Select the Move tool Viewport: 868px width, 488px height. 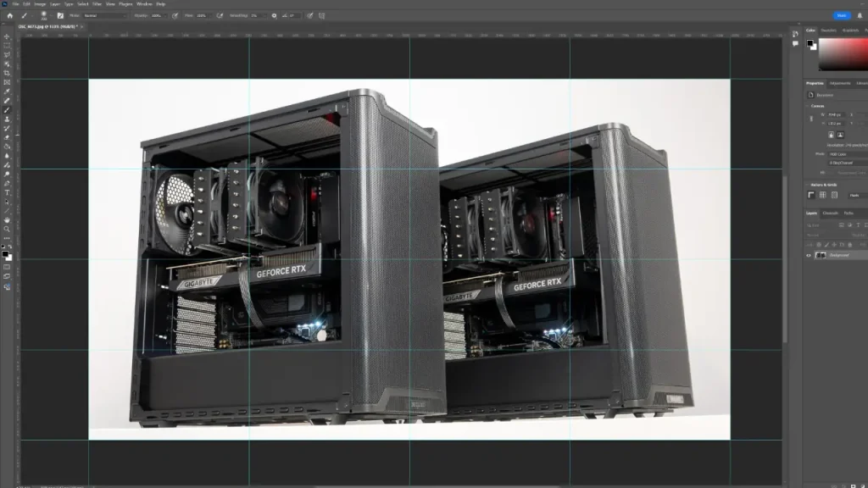pyautogui.click(x=7, y=36)
